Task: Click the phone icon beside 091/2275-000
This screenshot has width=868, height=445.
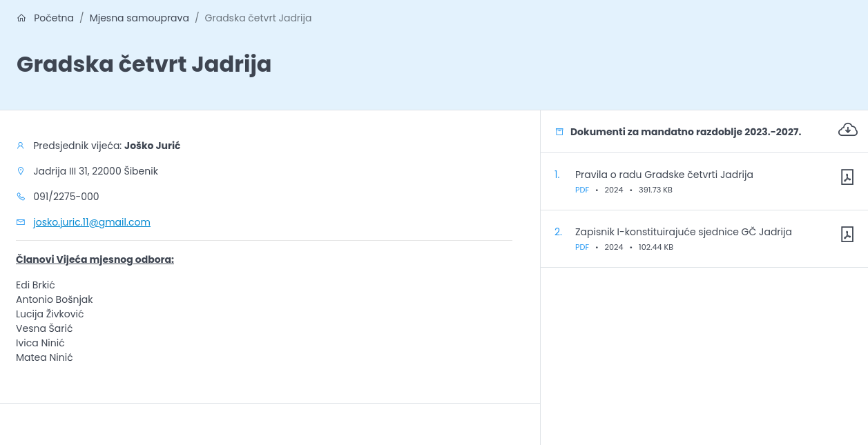Action: [x=21, y=197]
